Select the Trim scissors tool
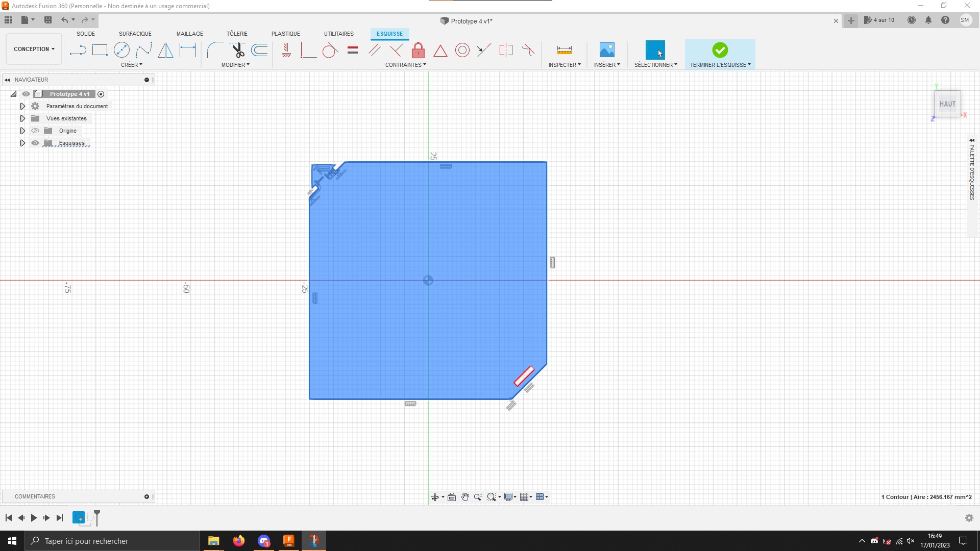The width and height of the screenshot is (980, 551). (x=238, y=50)
